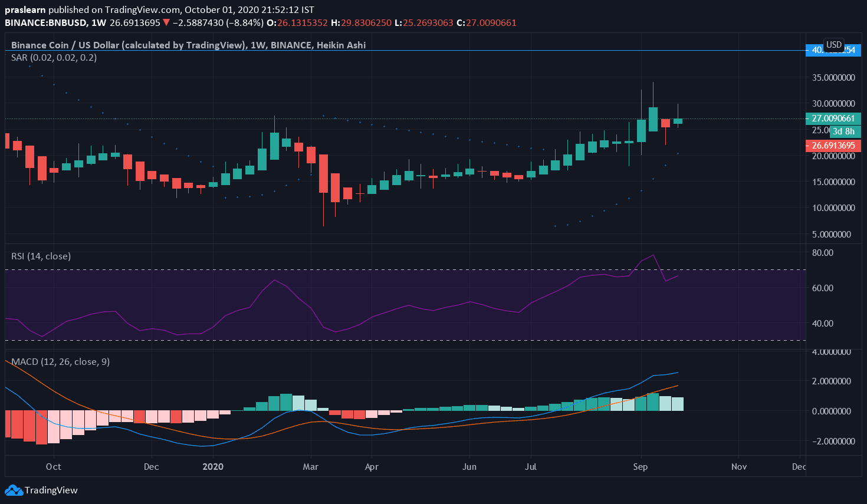Click the green 27.0090661 price tag

833,118
